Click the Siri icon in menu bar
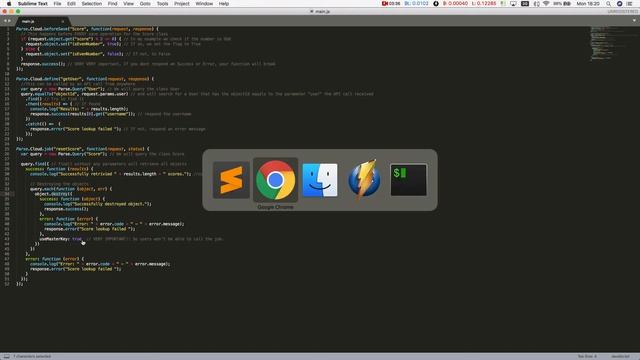640x360 pixels. [619, 4]
